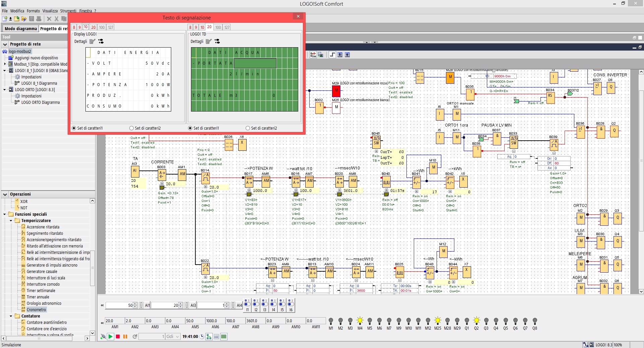Collapse the LOGO! 8_1 tree node

(x=5, y=71)
